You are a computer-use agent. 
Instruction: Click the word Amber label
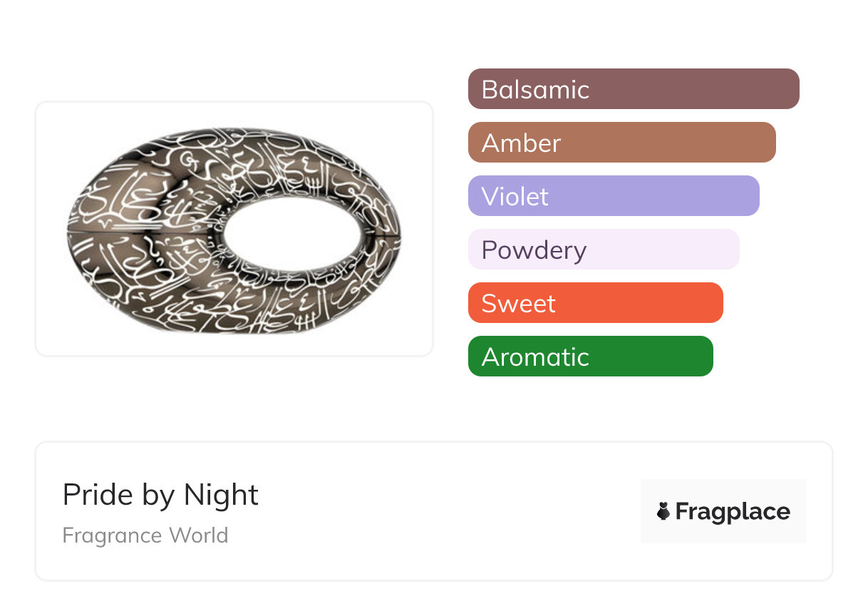(x=521, y=143)
